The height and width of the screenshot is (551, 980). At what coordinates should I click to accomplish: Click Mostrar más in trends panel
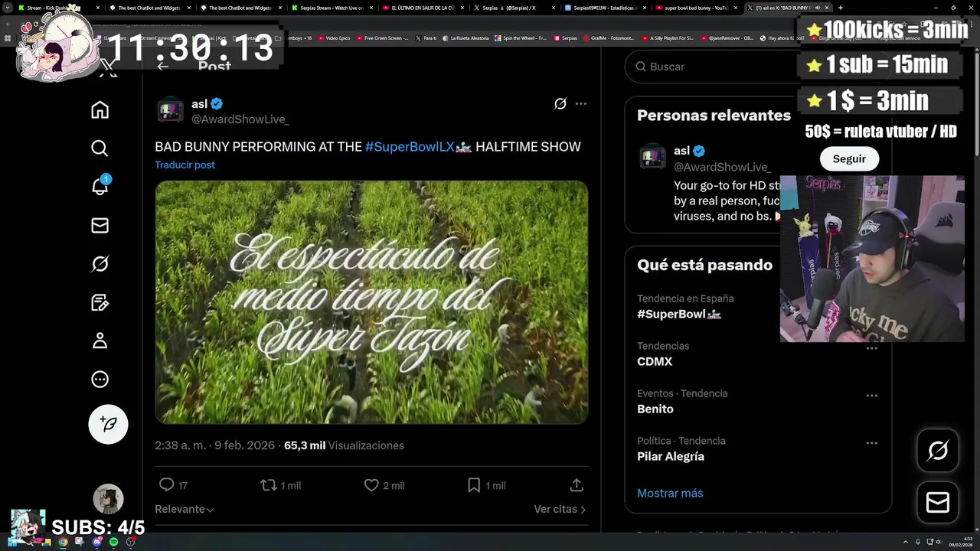(x=670, y=493)
